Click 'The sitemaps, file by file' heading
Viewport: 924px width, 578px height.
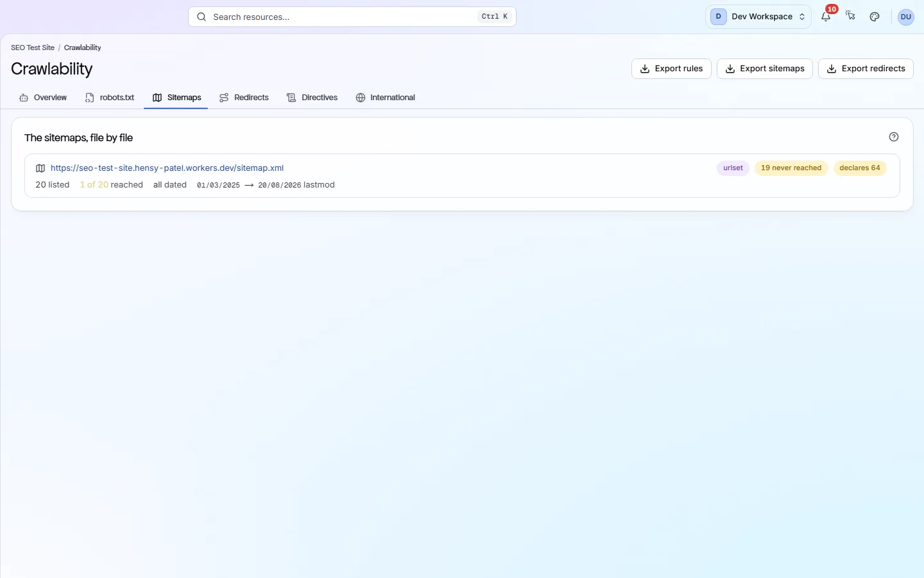click(x=78, y=137)
